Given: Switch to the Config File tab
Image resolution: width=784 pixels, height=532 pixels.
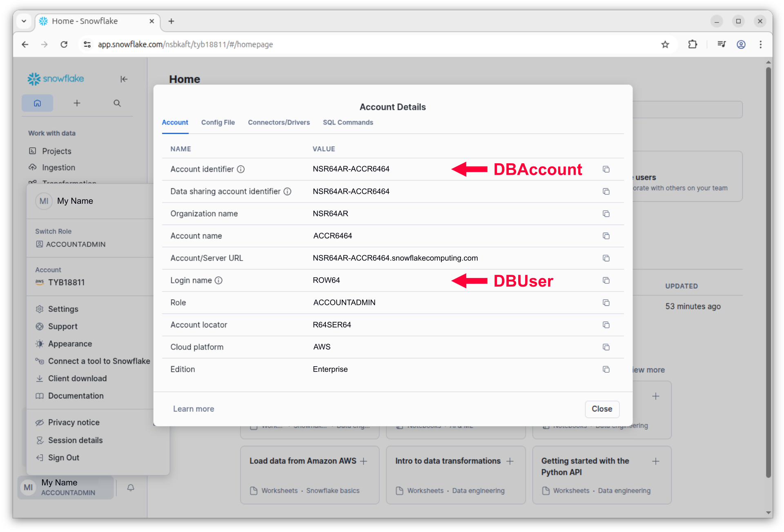Looking at the screenshot, I should (218, 122).
